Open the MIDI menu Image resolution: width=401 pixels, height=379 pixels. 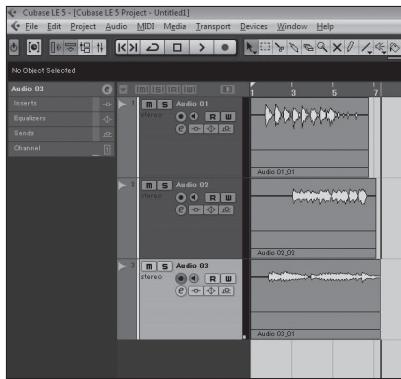coord(146,26)
